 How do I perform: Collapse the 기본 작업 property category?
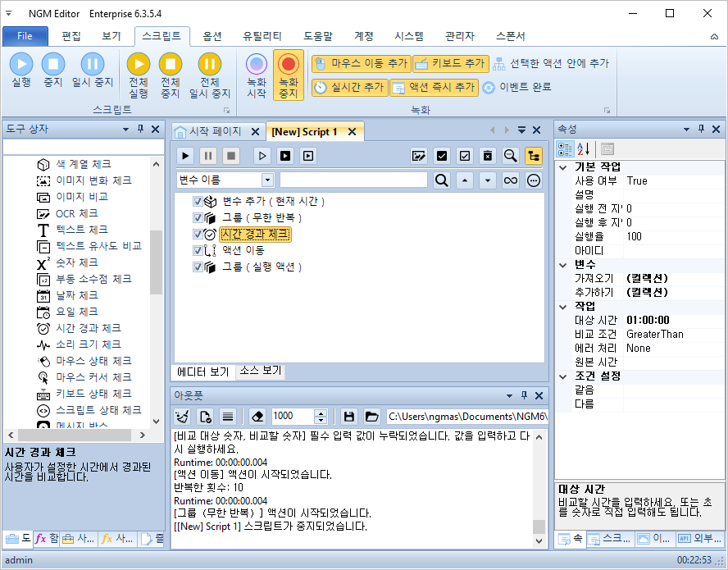pos(563,167)
